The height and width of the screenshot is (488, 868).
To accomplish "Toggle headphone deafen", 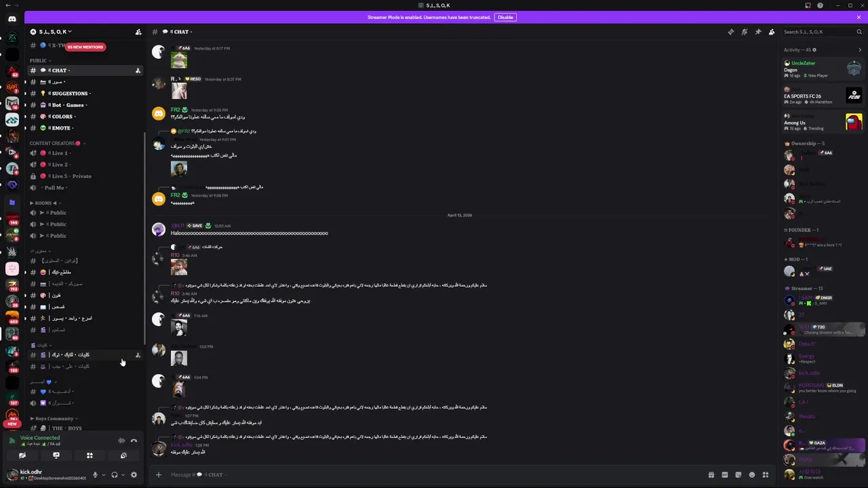I will coord(114,474).
